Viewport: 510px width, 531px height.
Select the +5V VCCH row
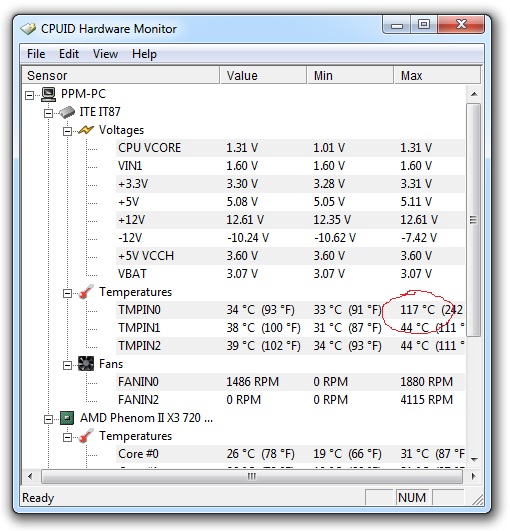[290, 256]
